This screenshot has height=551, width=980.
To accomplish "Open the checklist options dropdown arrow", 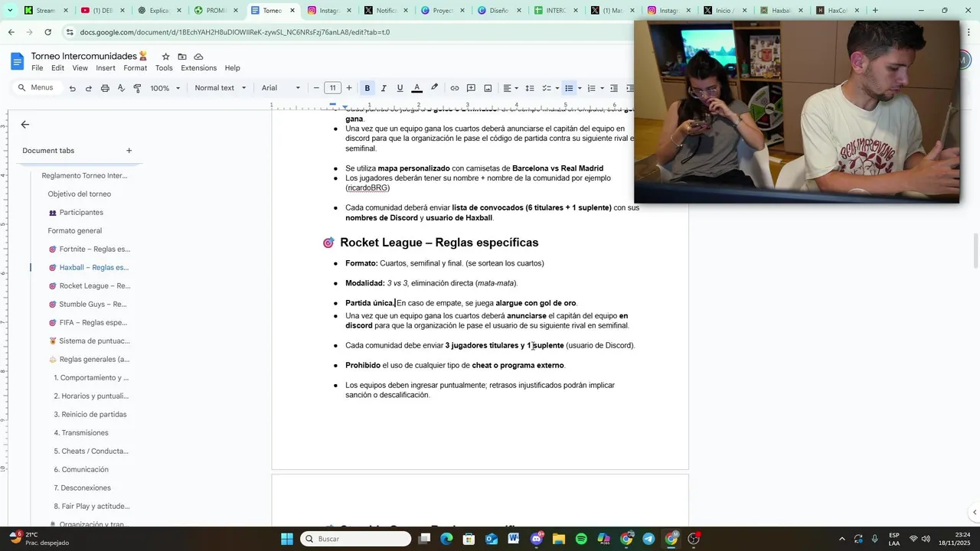I will tap(558, 88).
